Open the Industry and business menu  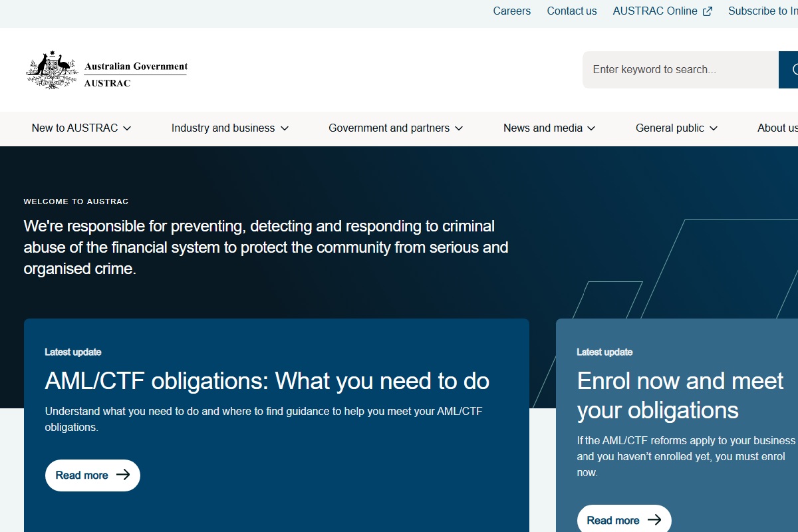[230, 128]
